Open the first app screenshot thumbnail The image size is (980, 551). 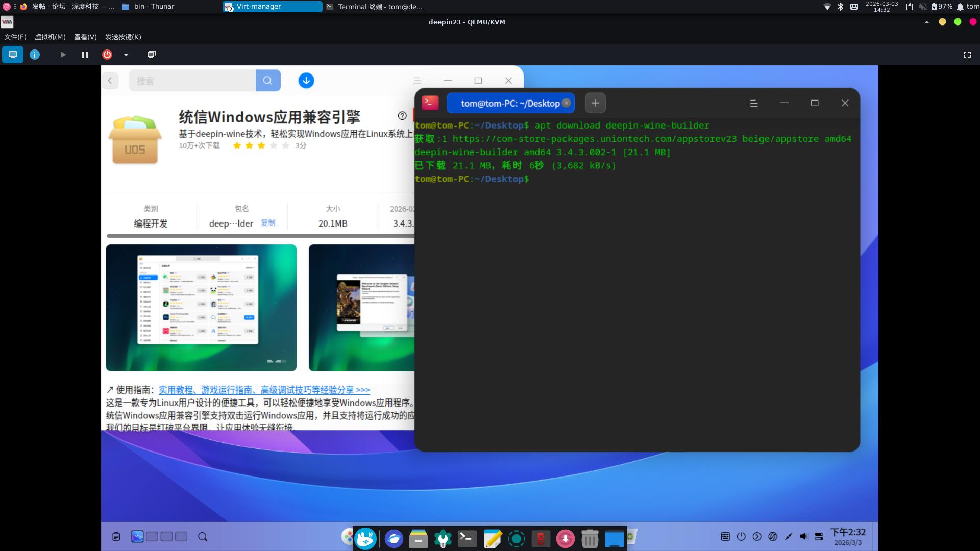[x=201, y=308]
